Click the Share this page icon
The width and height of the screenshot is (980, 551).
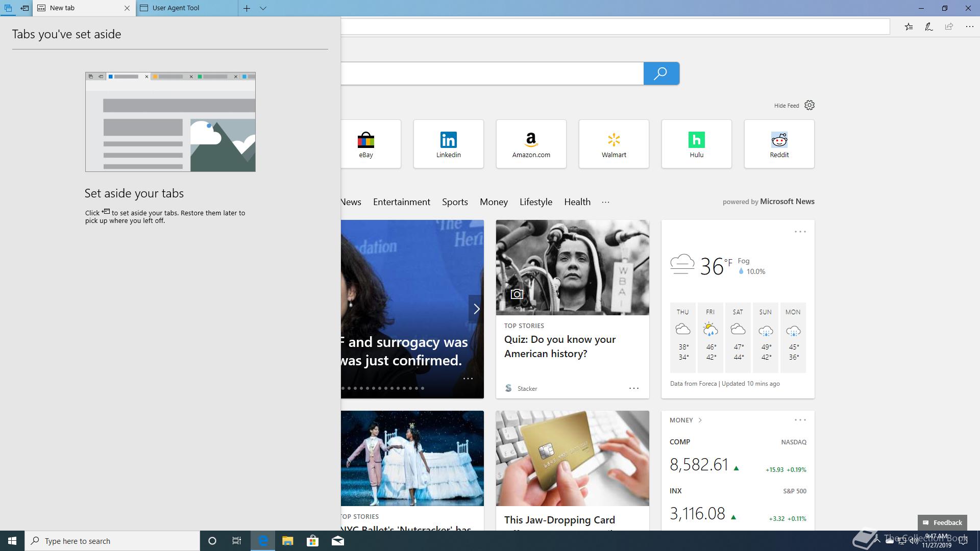(949, 27)
